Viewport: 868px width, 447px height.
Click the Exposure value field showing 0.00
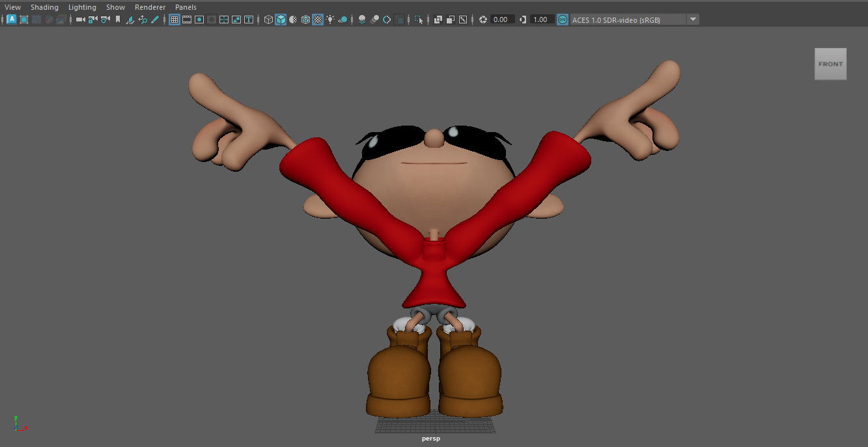503,20
